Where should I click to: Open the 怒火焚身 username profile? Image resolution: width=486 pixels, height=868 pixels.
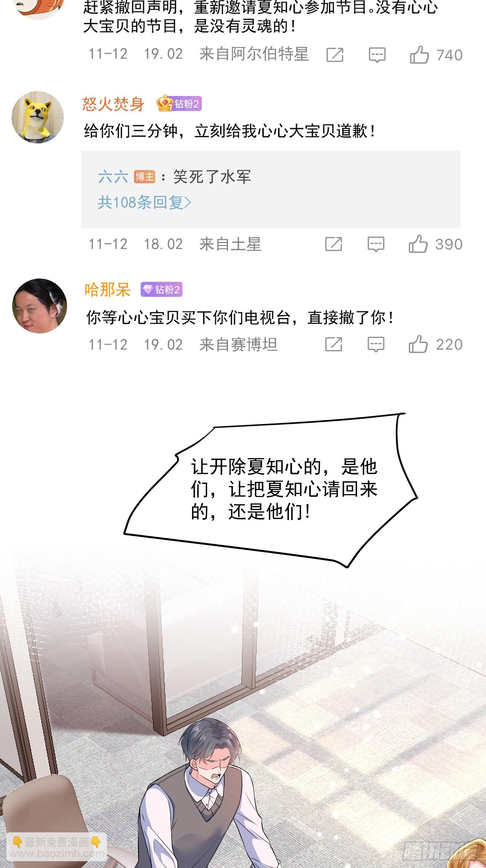point(113,104)
